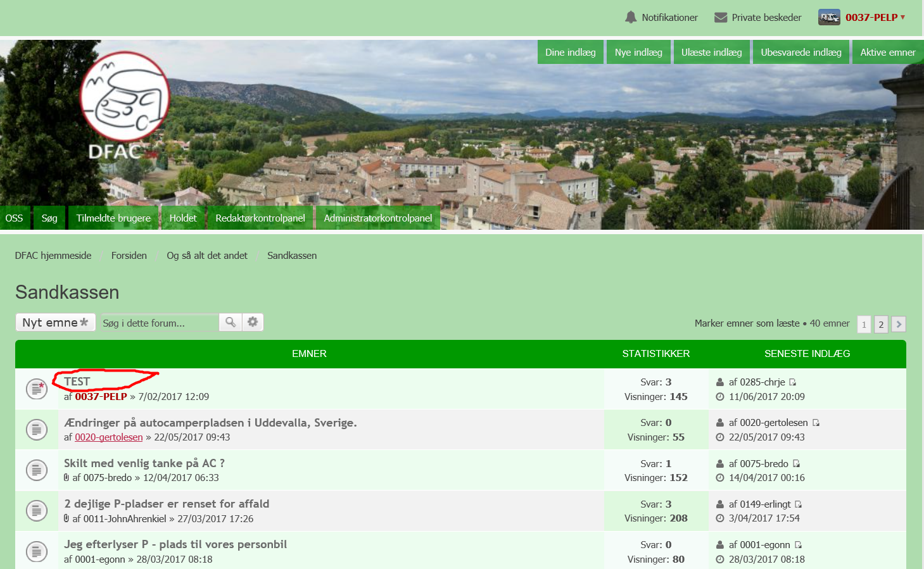Viewport: 924px width, 569px height.
Task: Click next page arrow in pagination
Action: click(x=898, y=324)
